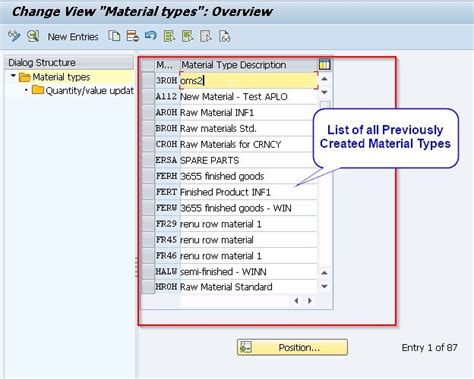This screenshot has width=474, height=379.
Task: Open Quantity/value updating folder in tree
Action: click(83, 91)
